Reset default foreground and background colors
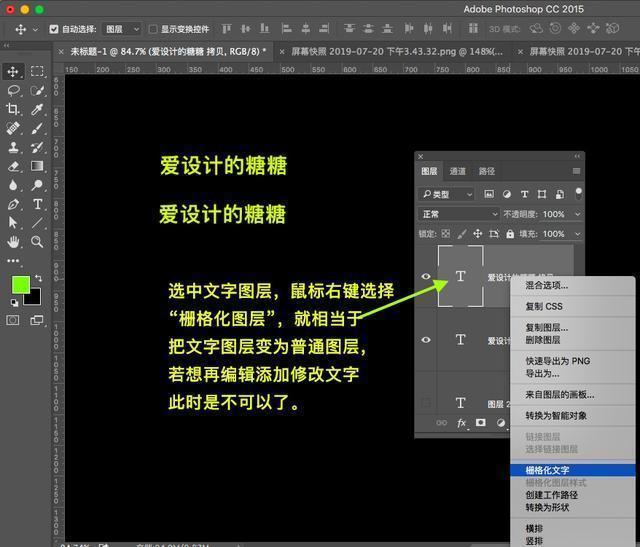640x547 pixels. (x=14, y=302)
